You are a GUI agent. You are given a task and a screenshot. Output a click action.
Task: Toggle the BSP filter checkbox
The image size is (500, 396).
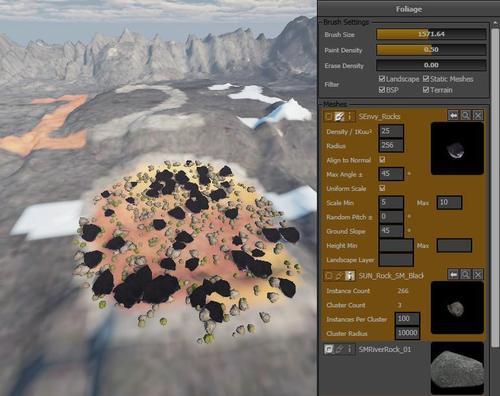tap(382, 90)
